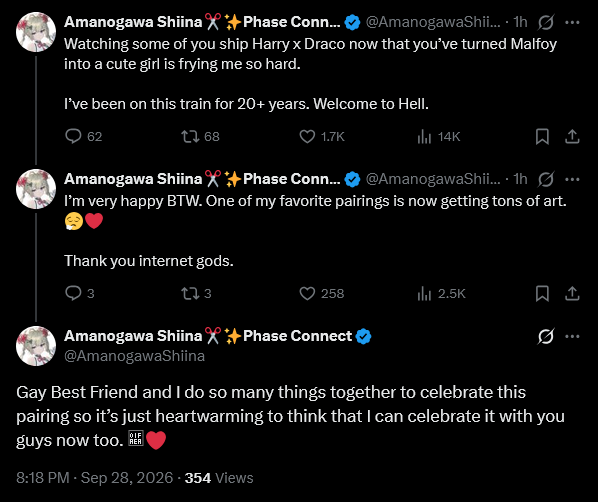Open the 8:18 PM Sep 28, 2026 timestamp

click(x=95, y=478)
